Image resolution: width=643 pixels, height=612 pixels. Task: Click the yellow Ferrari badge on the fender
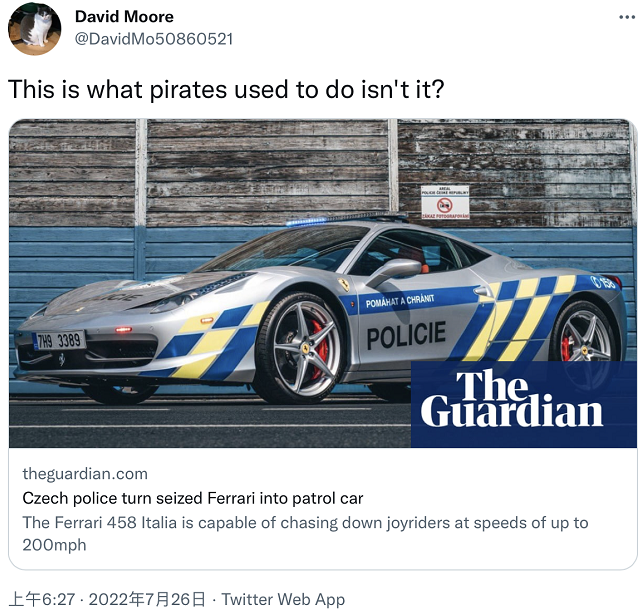tap(344, 284)
